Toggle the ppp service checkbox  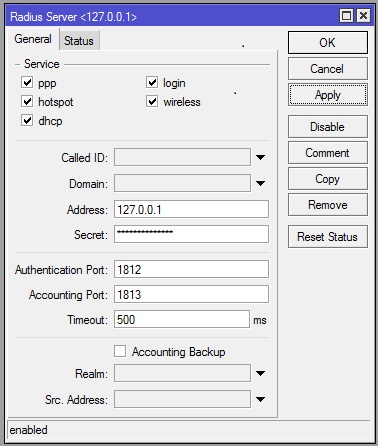(x=27, y=82)
